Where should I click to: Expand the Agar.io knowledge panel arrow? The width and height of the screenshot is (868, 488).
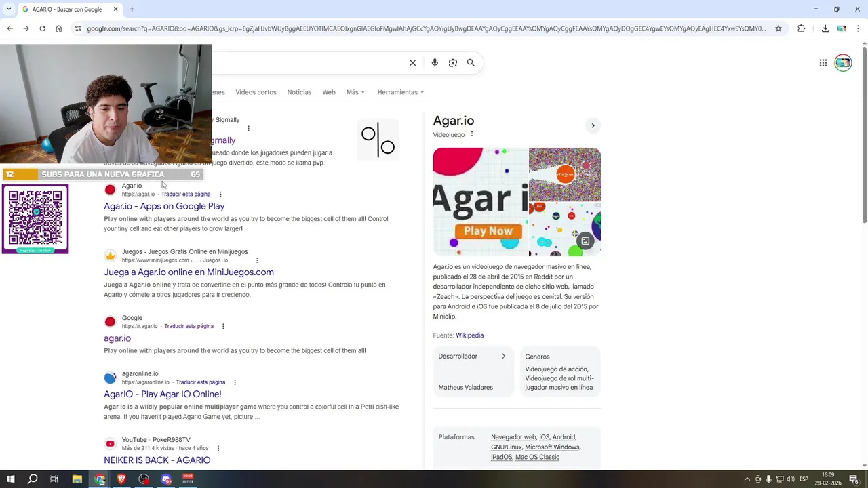(593, 125)
